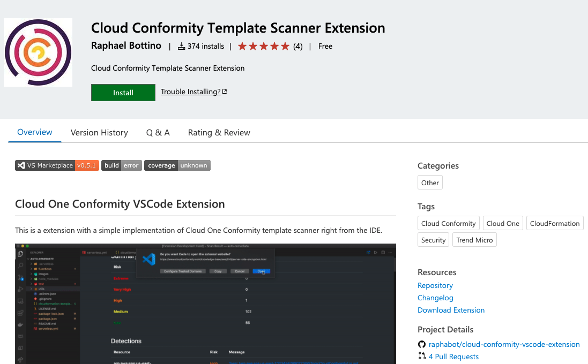588x364 pixels.
Task: Click the GitHub icon beside raphabot repository
Action: click(422, 344)
